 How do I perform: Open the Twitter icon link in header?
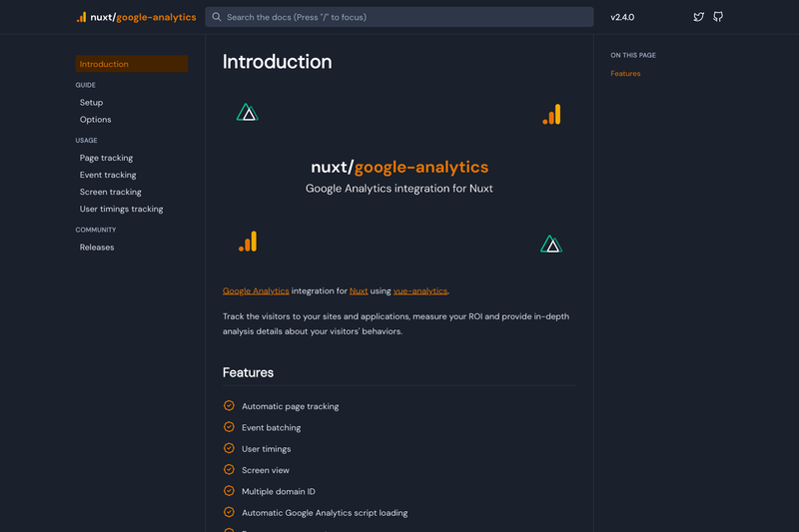point(698,17)
